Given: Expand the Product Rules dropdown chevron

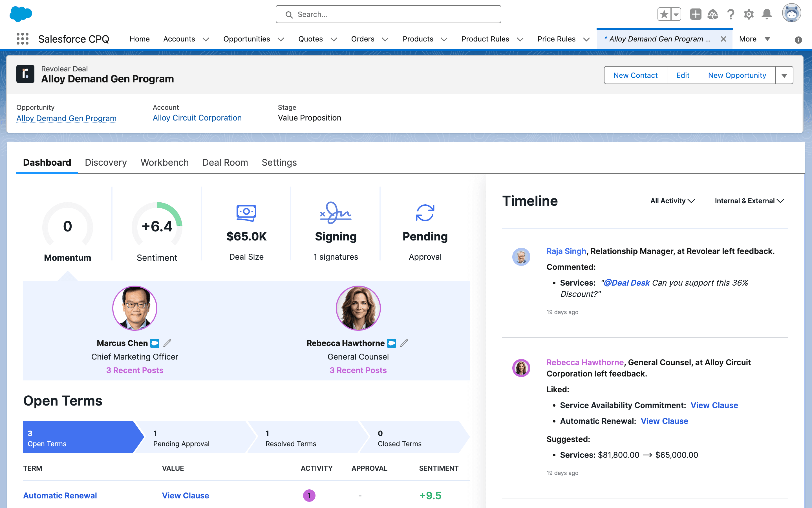Looking at the screenshot, I should coord(520,39).
